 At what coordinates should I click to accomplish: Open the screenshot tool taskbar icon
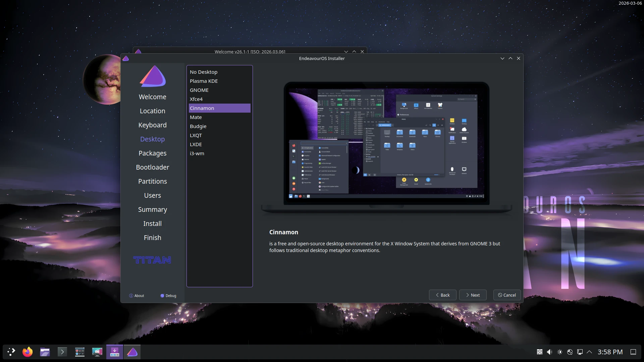pyautogui.click(x=97, y=352)
